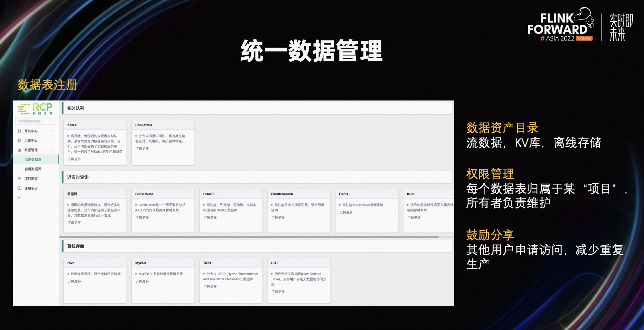Click 了解更多 in the ElasticSearch card

pyautogui.click(x=278, y=218)
